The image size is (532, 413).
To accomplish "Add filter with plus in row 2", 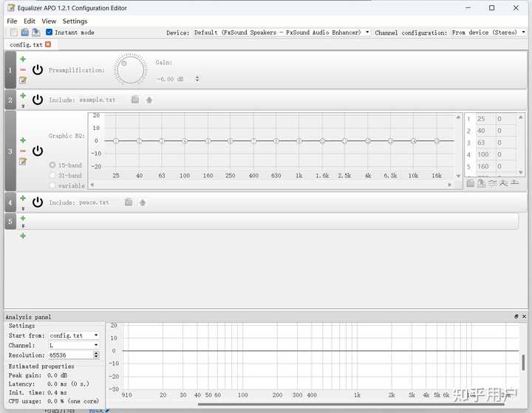I will click(x=23, y=96).
